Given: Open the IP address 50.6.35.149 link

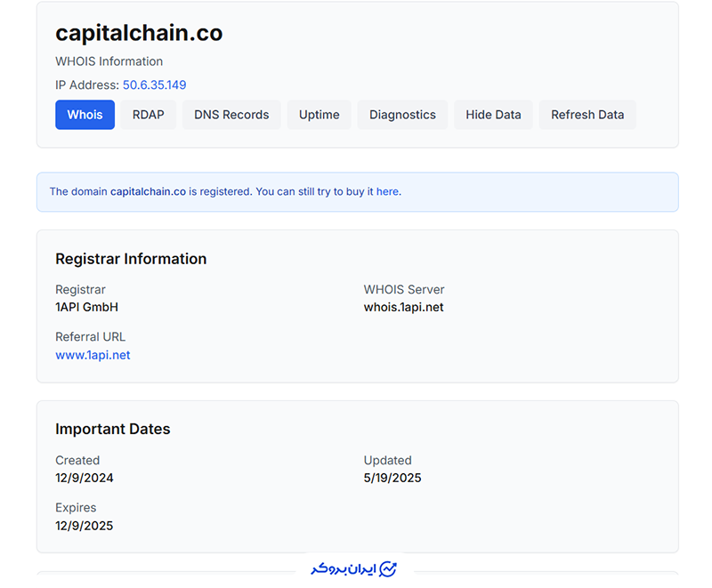Looking at the screenshot, I should click(156, 85).
